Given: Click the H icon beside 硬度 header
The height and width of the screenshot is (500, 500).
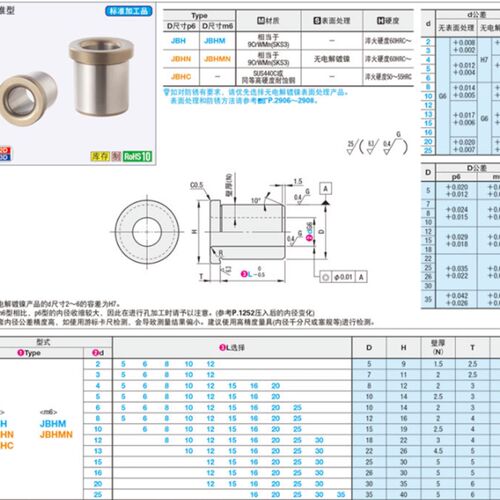Looking at the screenshot, I should (x=380, y=21).
